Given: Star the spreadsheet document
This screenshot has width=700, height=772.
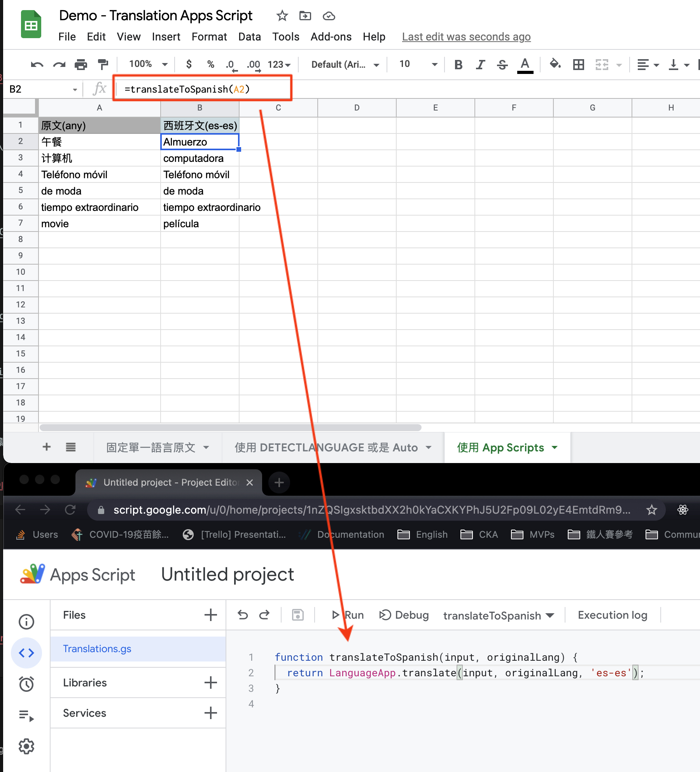Looking at the screenshot, I should 282,16.
